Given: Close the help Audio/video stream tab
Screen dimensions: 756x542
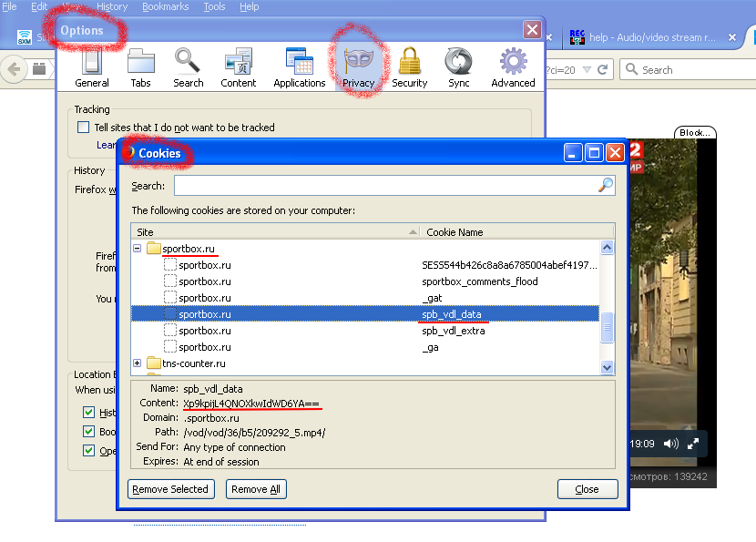Looking at the screenshot, I should [x=732, y=37].
